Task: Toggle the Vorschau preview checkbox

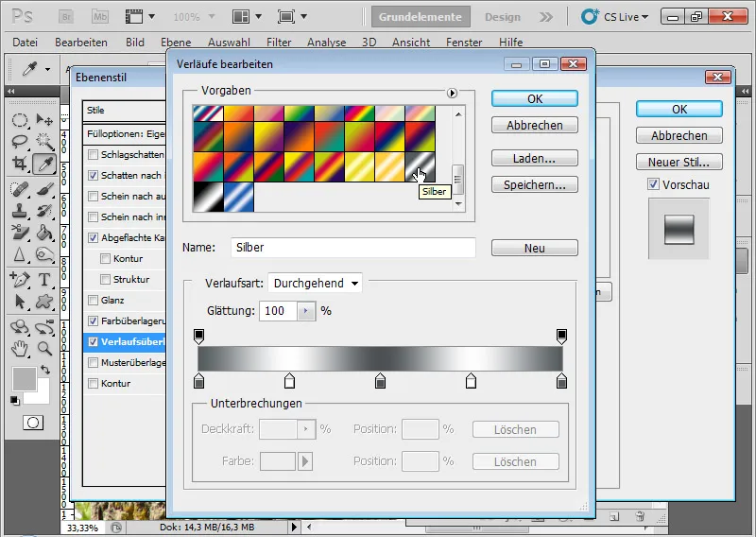Action: point(653,184)
